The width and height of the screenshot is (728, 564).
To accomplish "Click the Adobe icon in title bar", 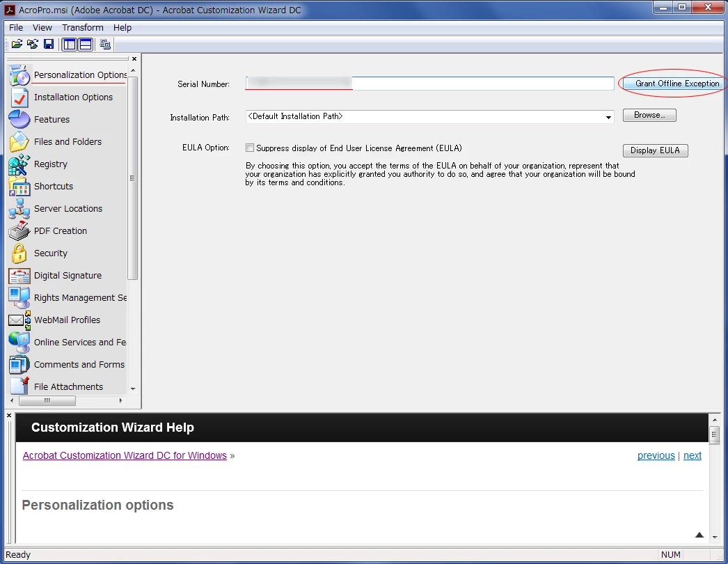I will pos(9,10).
